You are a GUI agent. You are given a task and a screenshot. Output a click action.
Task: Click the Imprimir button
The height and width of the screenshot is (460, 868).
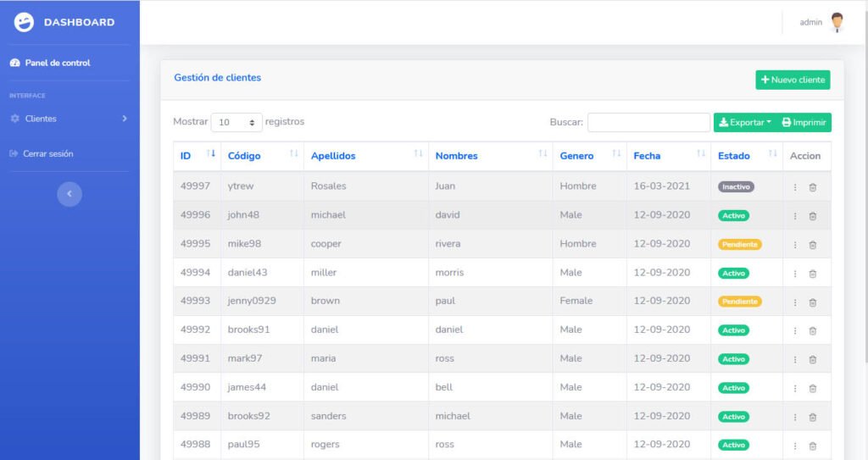[x=804, y=122]
